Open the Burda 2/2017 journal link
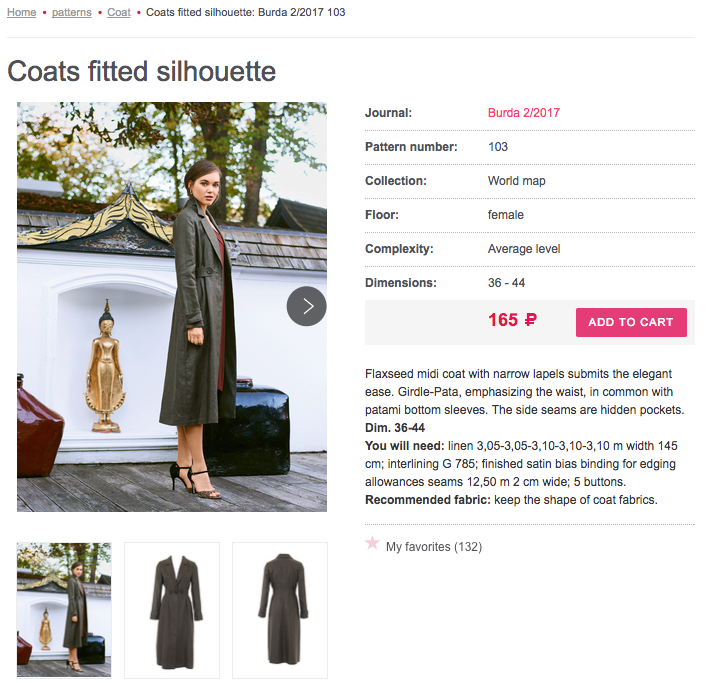The width and height of the screenshot is (708, 683). [x=523, y=113]
